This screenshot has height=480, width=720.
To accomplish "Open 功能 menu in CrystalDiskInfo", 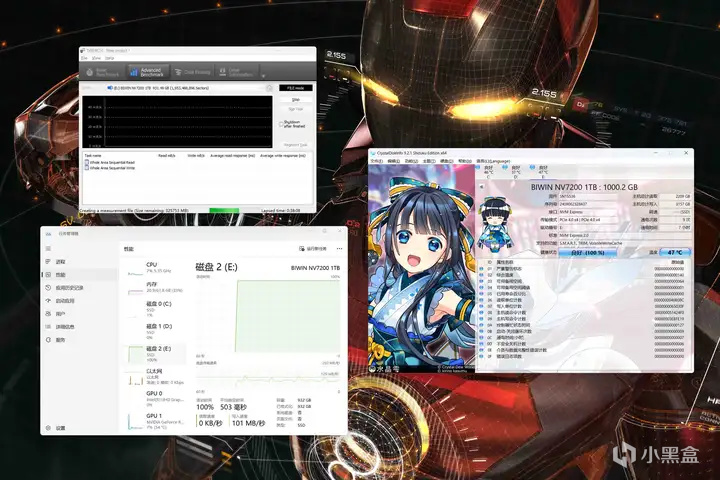I will click(x=411, y=161).
